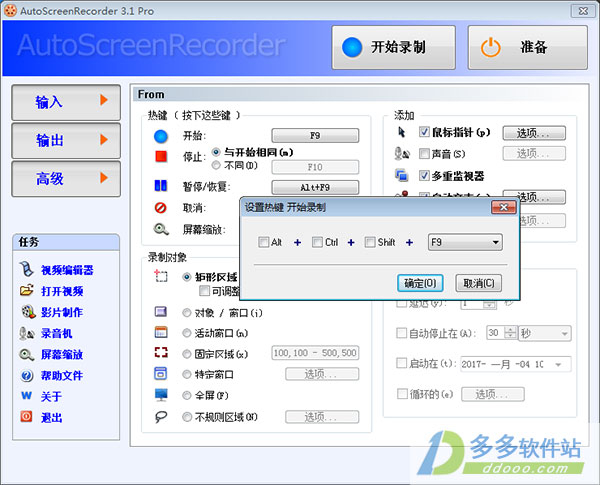Select the 不规则区域 radio option
The height and width of the screenshot is (485, 600).
pyautogui.click(x=187, y=417)
